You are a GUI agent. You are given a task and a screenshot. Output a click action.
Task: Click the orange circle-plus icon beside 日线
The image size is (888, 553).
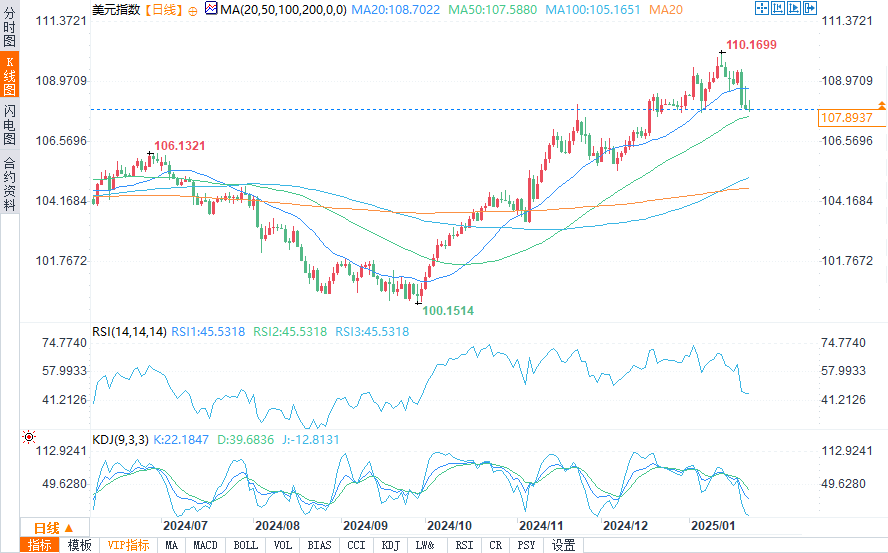click(x=195, y=9)
